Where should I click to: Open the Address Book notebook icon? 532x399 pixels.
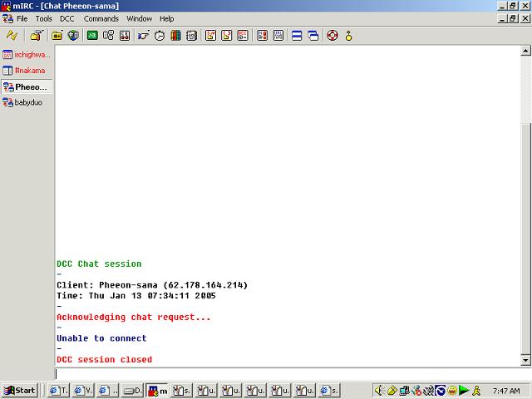coord(192,35)
